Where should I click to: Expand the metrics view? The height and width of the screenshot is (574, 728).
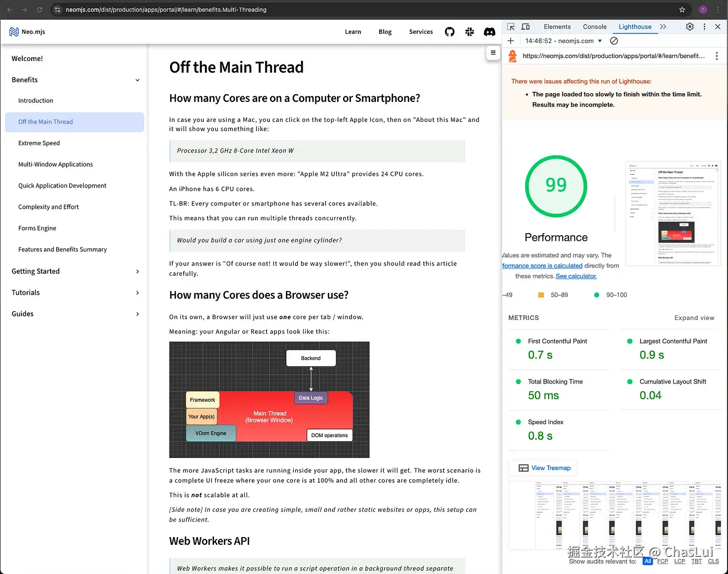pos(694,317)
